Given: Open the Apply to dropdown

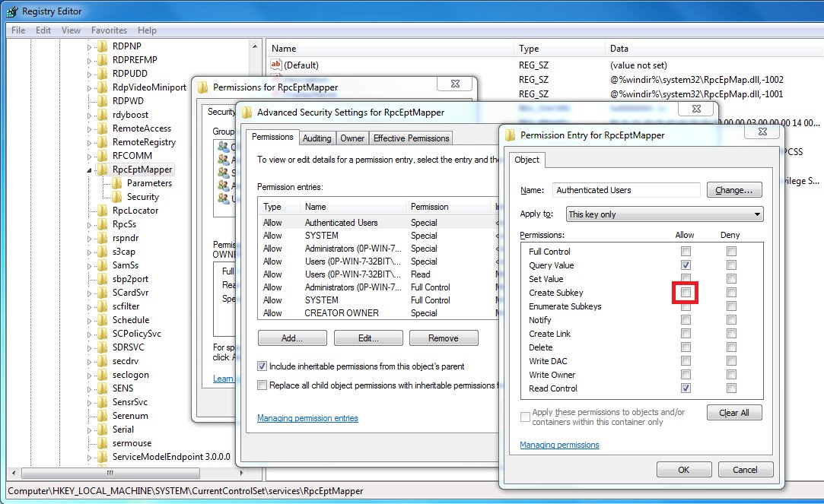Looking at the screenshot, I should [x=665, y=214].
